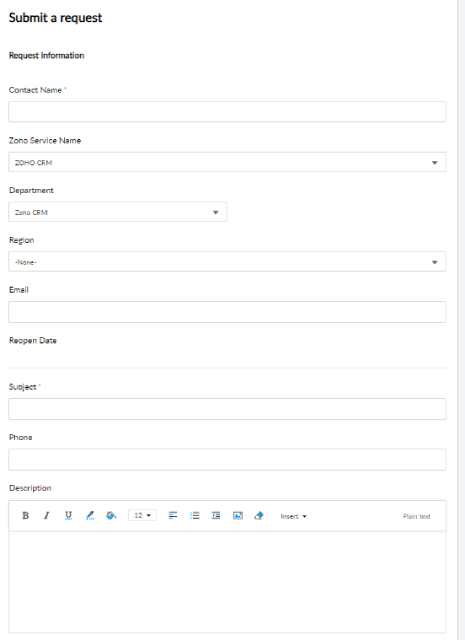Open the text alignment options icon
Image resolution: width=465 pixels, height=640 pixels.
(x=173, y=516)
